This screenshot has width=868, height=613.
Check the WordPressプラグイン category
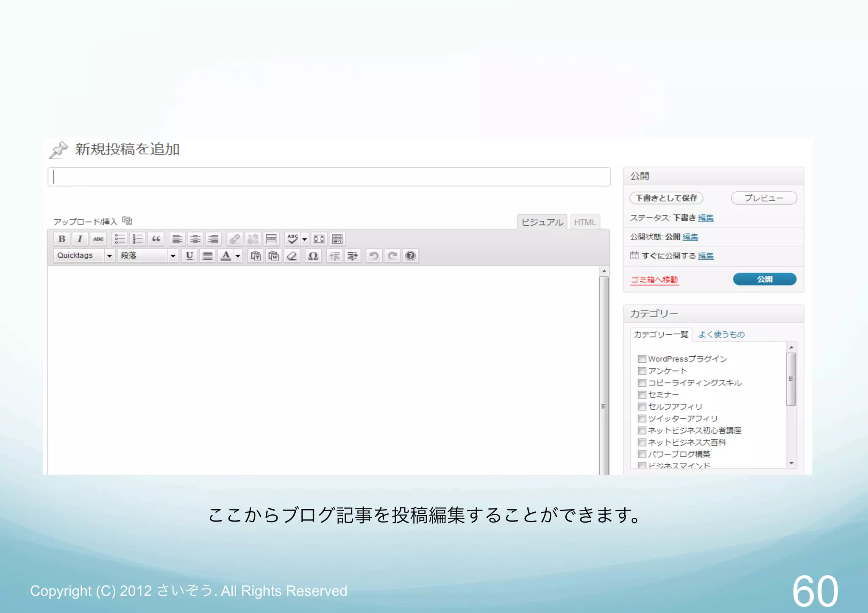click(642, 359)
